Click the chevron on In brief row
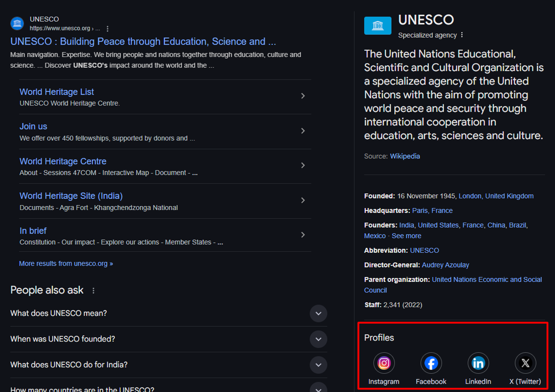This screenshot has height=392, width=555. 303,235
